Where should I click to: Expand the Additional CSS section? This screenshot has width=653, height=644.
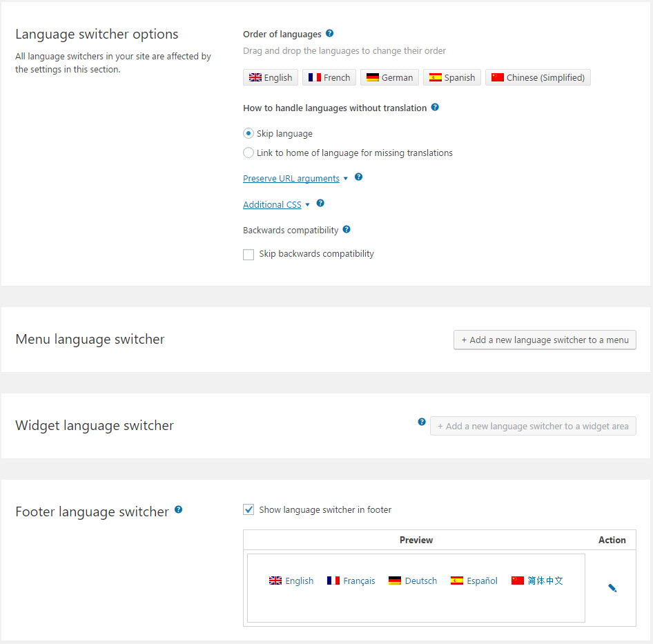click(x=271, y=204)
